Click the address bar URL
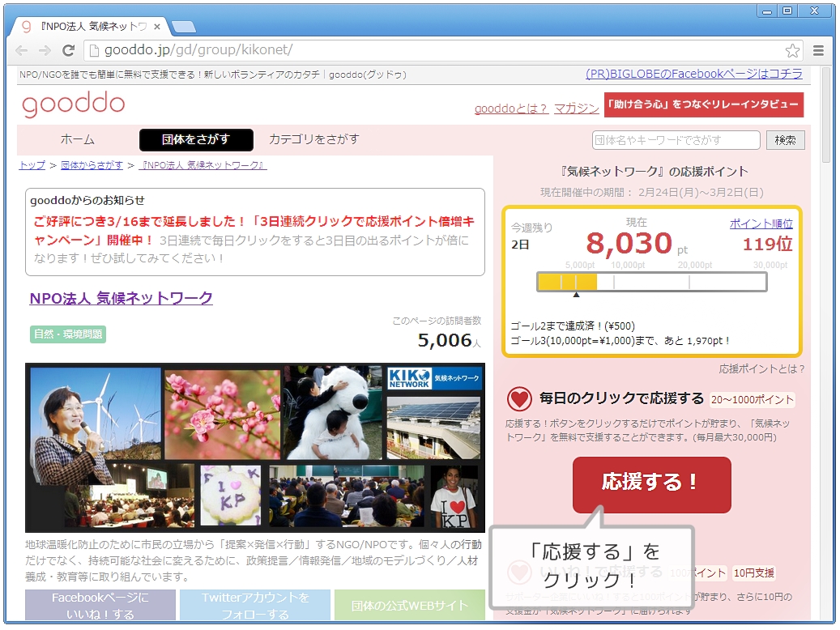840x630 pixels. pyautogui.click(x=198, y=50)
